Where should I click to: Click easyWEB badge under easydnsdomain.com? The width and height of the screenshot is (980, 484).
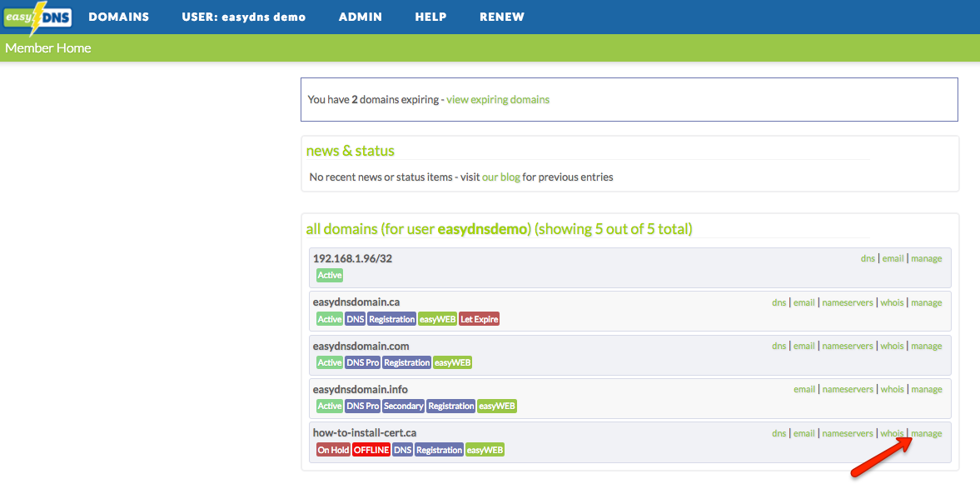(x=452, y=362)
